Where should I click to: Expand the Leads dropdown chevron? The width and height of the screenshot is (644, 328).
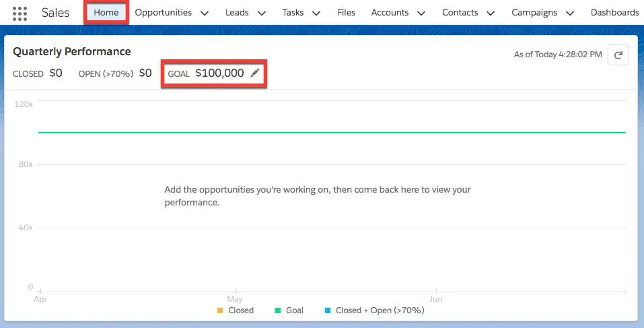point(262,13)
